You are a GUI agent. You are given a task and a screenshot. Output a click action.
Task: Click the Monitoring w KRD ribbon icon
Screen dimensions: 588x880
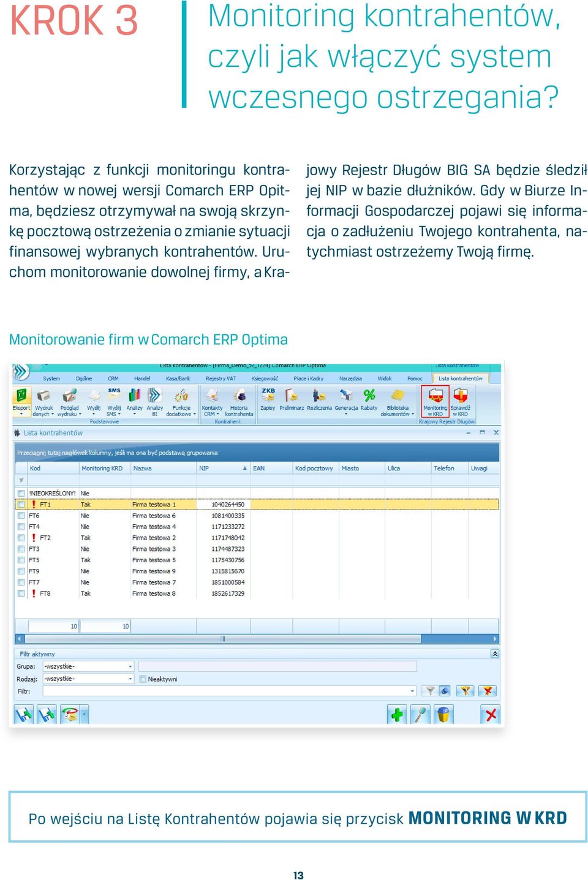435,402
